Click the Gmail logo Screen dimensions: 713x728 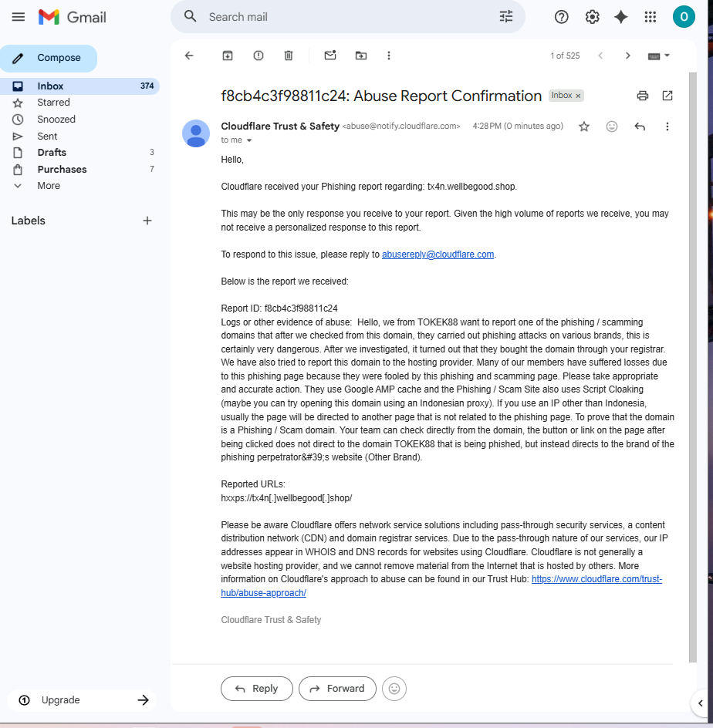coord(73,17)
